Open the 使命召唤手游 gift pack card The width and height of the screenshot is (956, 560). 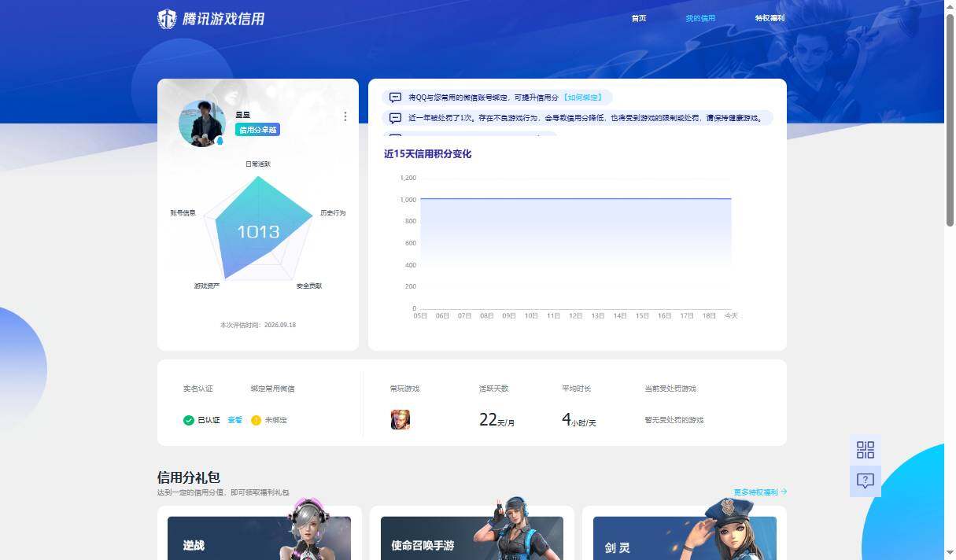click(x=472, y=534)
